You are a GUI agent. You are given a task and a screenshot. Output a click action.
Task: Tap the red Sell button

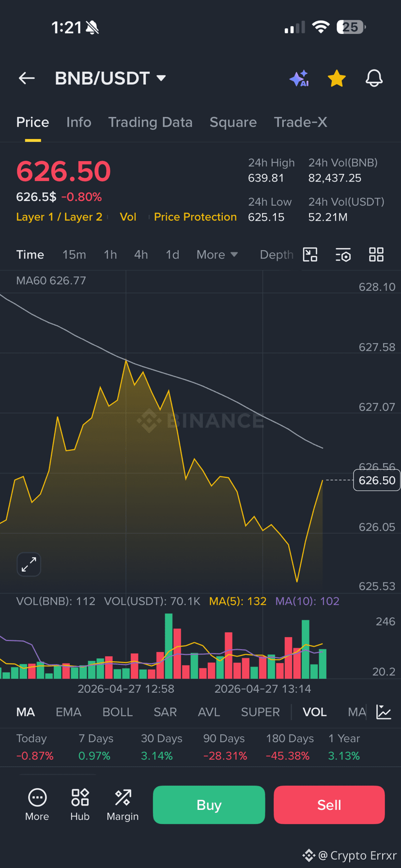click(x=329, y=805)
